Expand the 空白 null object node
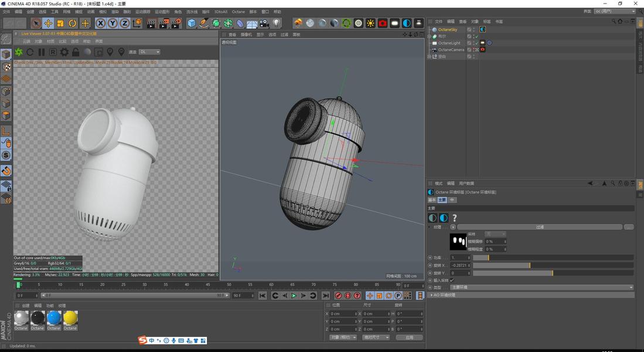Viewport: 644px width, 352px height. click(430, 56)
